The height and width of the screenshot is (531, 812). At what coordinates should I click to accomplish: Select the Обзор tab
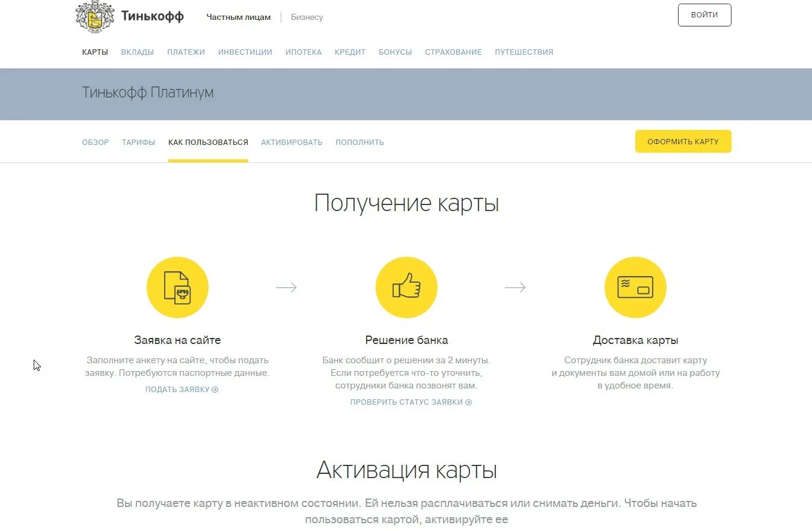[96, 143]
